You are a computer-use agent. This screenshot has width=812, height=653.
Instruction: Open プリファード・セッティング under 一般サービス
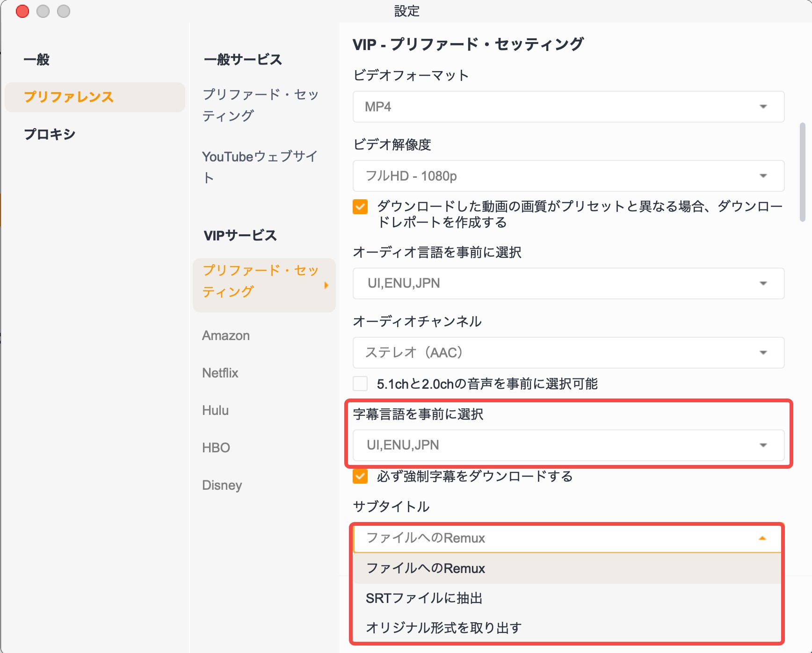[261, 105]
